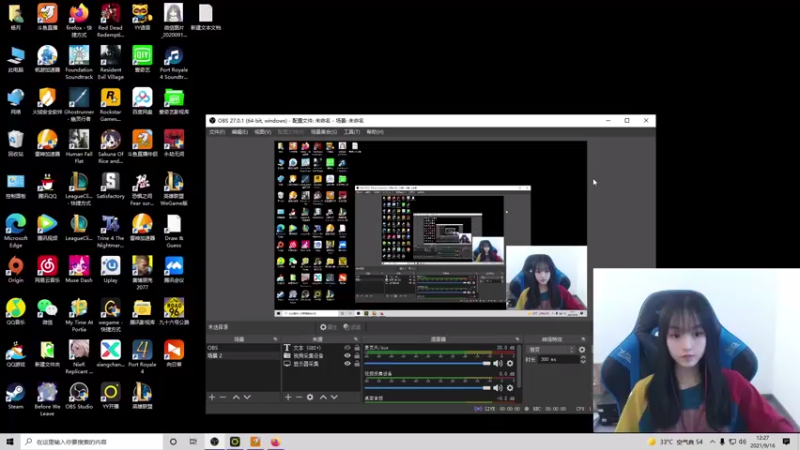This screenshot has width=800, height=450.
Task: Open the OBS Studio desktop shortcut
Action: pos(79,397)
